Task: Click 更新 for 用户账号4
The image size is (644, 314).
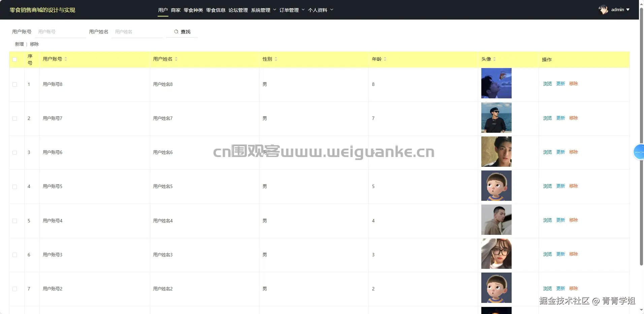Action: [560, 220]
